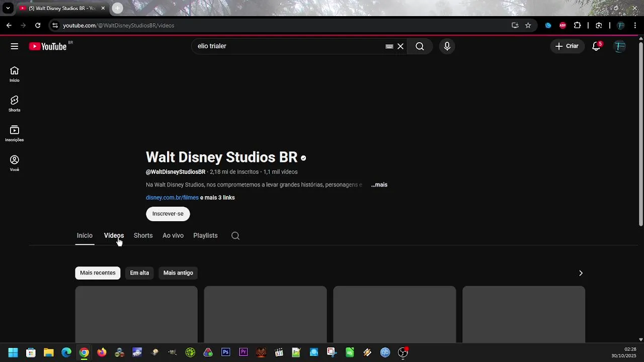The height and width of the screenshot is (362, 644).
Task: Reload the current page
Action: click(x=38, y=25)
